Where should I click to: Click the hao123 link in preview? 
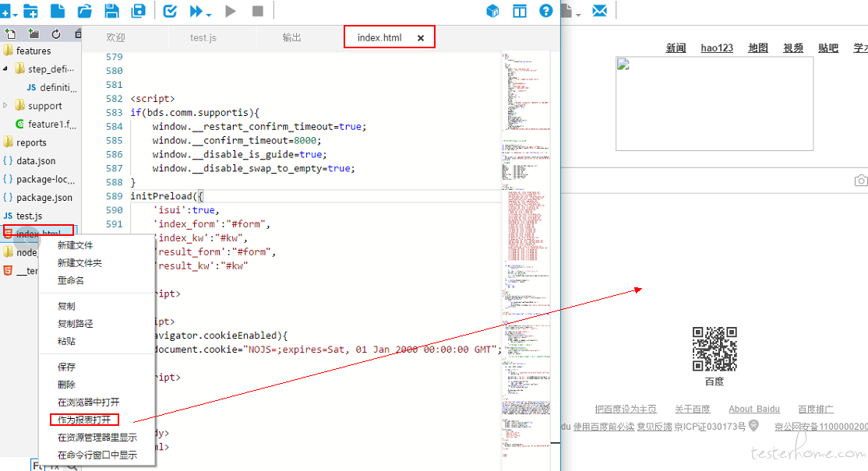(x=717, y=48)
